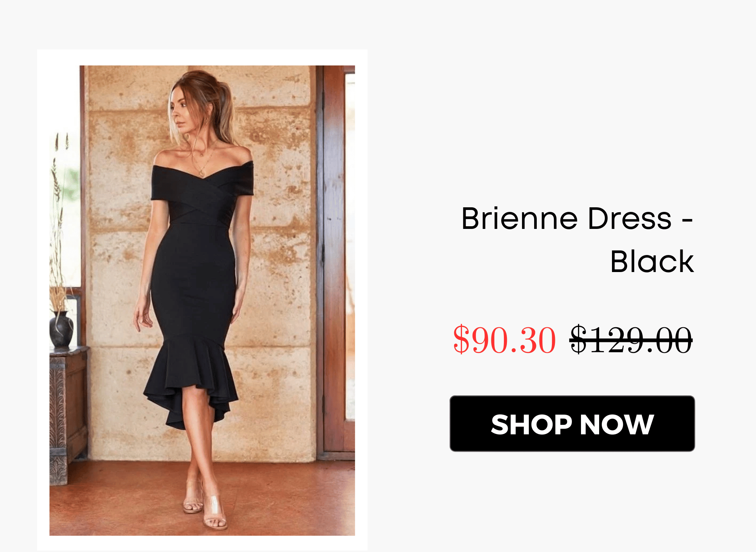Click the model's ponytail hair

click(223, 114)
